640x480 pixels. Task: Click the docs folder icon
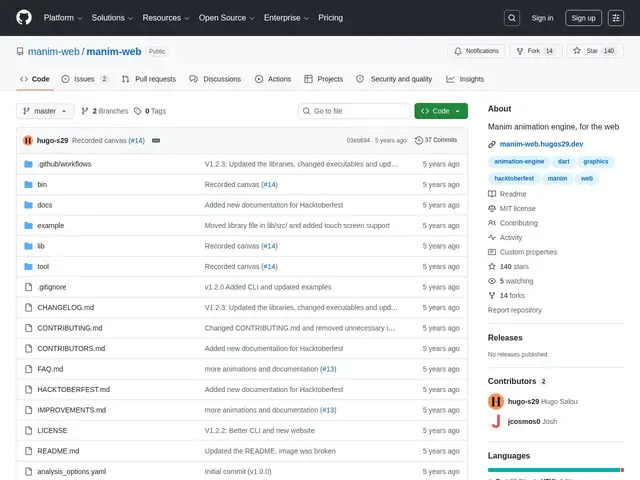pos(28,205)
